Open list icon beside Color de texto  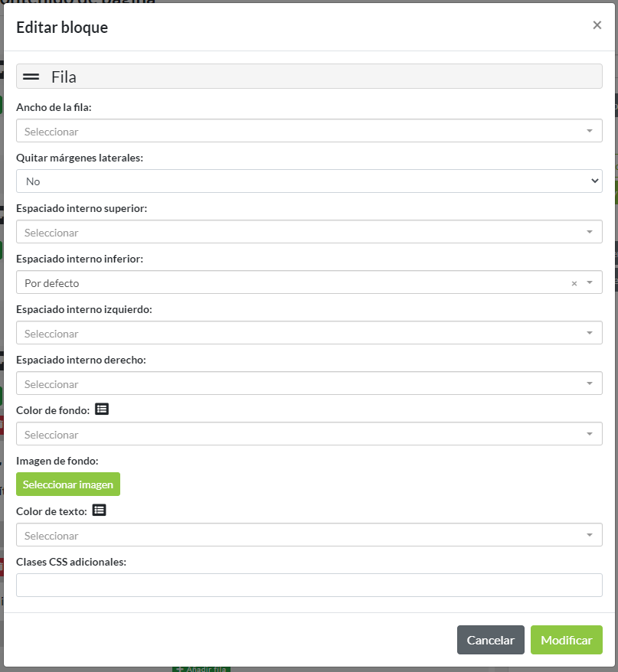(x=99, y=510)
